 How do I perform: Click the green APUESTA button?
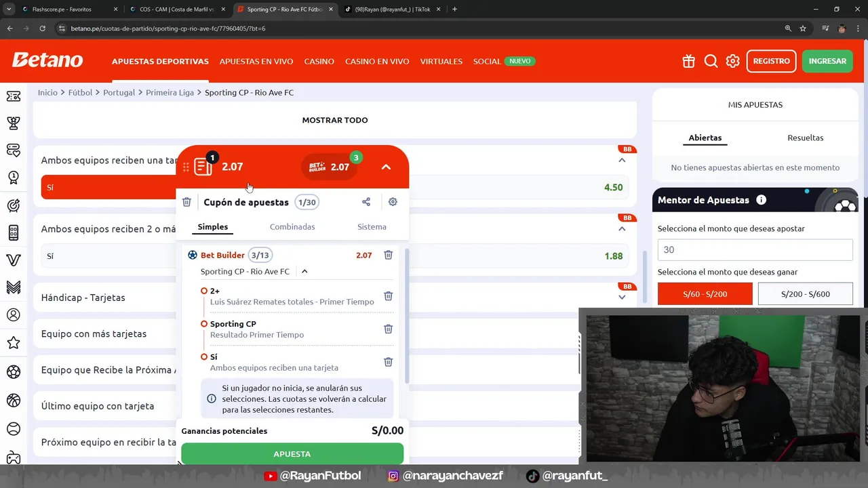[292, 454]
